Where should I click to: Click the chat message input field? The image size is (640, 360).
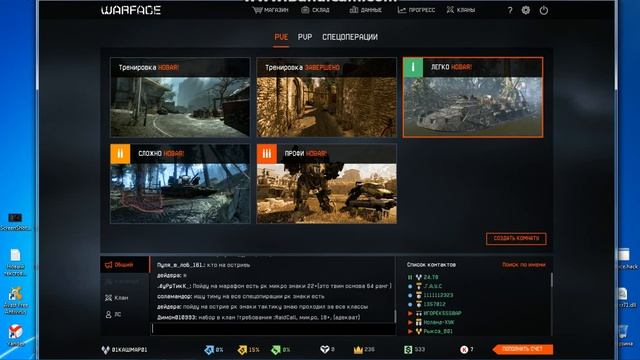(273, 329)
